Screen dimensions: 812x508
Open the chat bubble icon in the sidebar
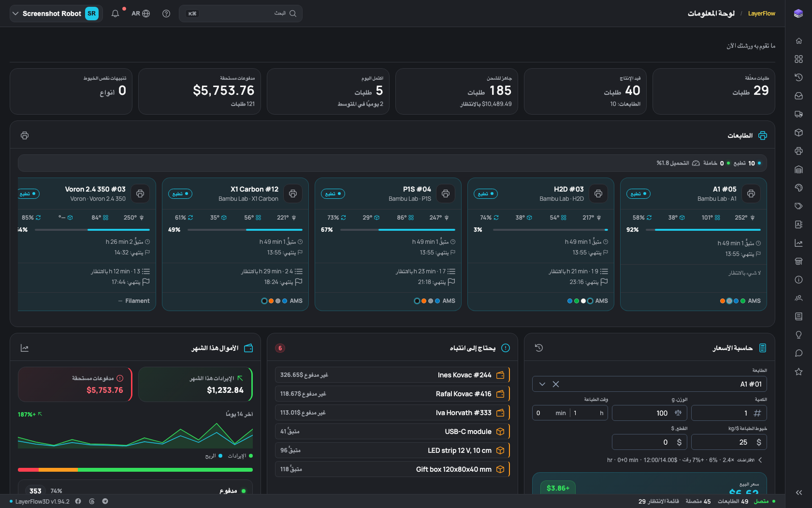tap(798, 353)
